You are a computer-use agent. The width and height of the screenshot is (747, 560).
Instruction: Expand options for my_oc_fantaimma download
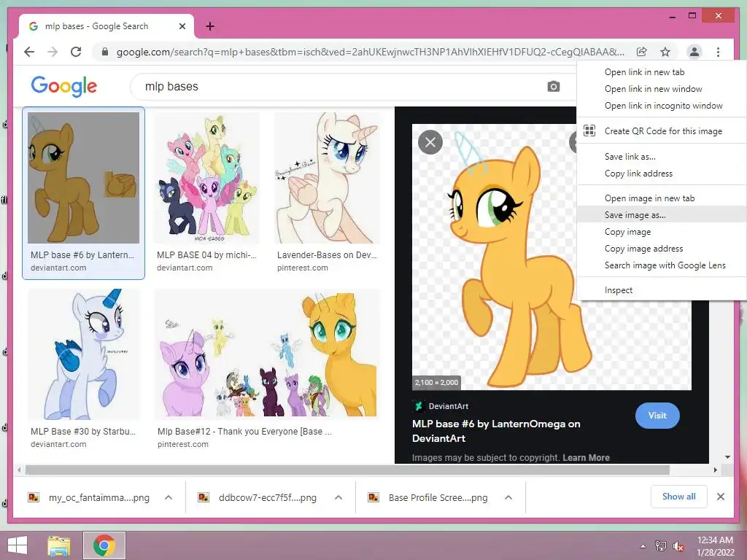coord(169,497)
